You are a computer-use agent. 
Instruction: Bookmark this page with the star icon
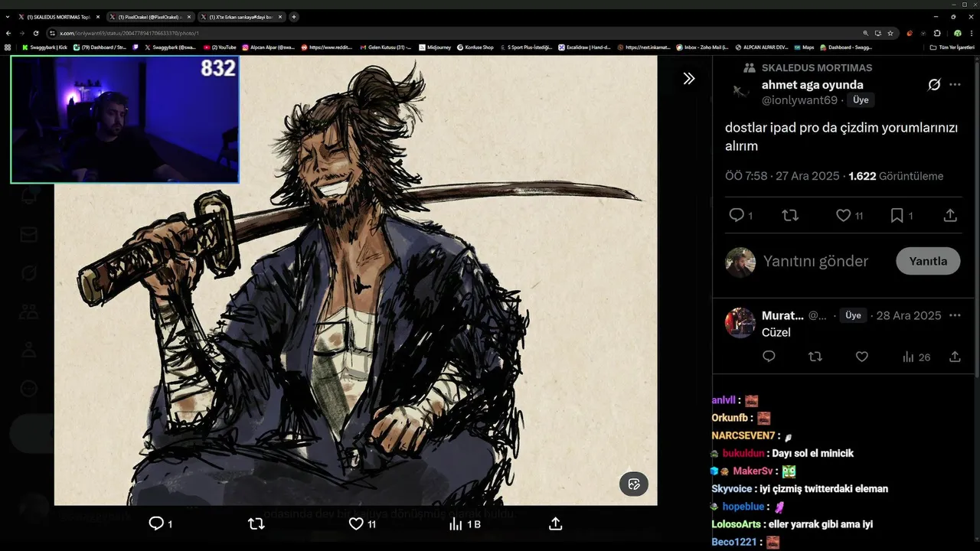point(890,33)
